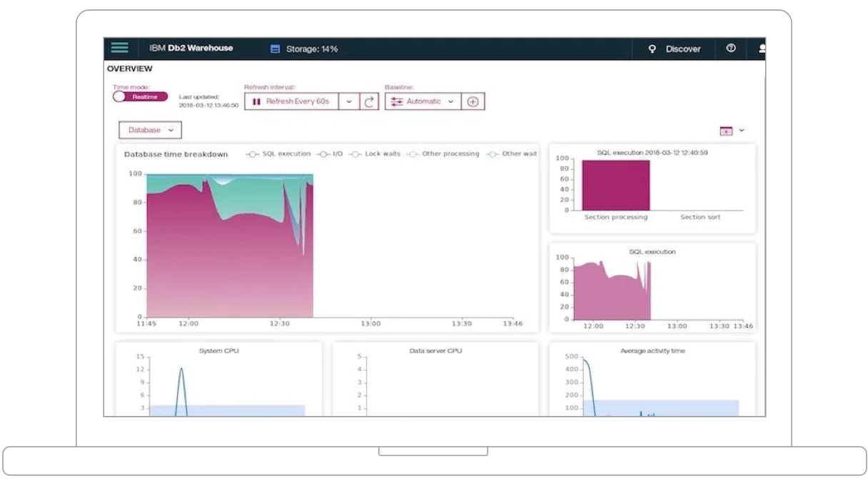The height and width of the screenshot is (488, 868).
Task: Click the Section processing bar in SQL execution chart
Action: click(x=617, y=185)
